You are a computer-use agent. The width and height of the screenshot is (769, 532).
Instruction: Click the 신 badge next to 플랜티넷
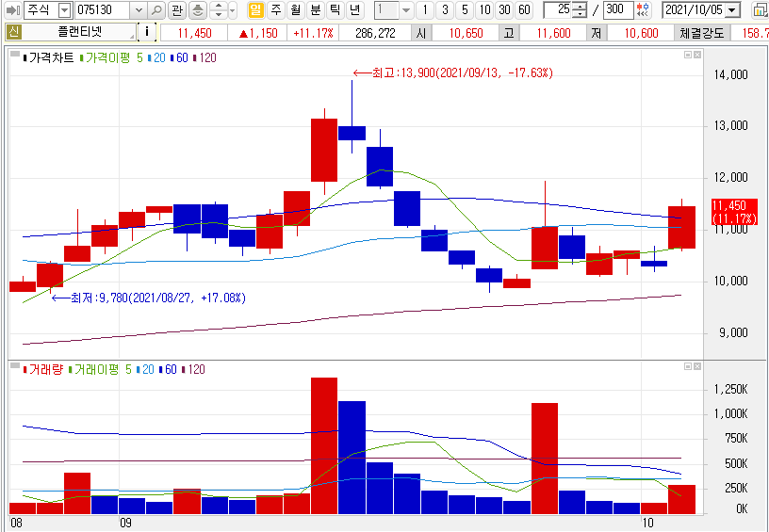click(13, 33)
